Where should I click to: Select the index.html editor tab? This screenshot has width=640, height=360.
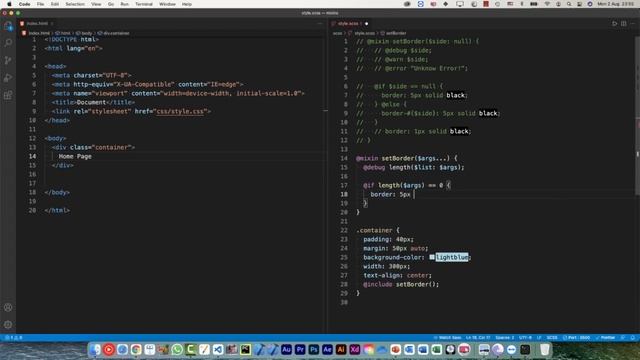(37, 24)
